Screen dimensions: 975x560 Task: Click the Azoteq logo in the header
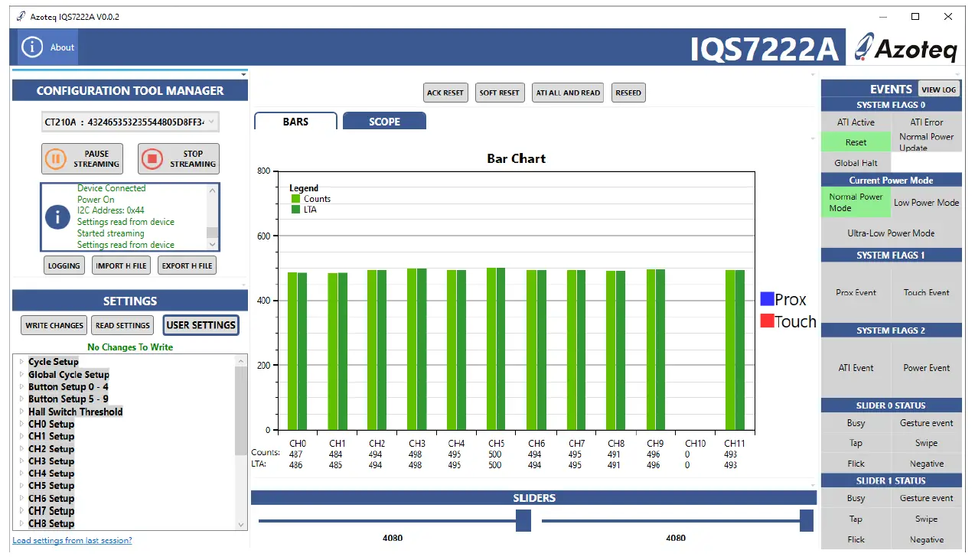[907, 48]
